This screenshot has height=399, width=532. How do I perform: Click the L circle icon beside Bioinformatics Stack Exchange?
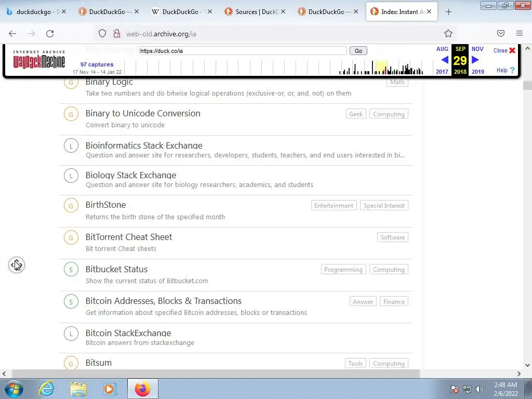(x=71, y=146)
